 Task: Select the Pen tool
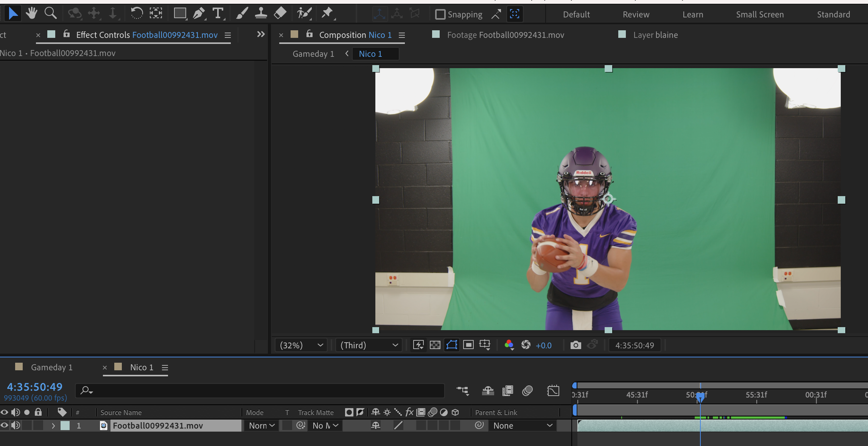[x=199, y=13]
